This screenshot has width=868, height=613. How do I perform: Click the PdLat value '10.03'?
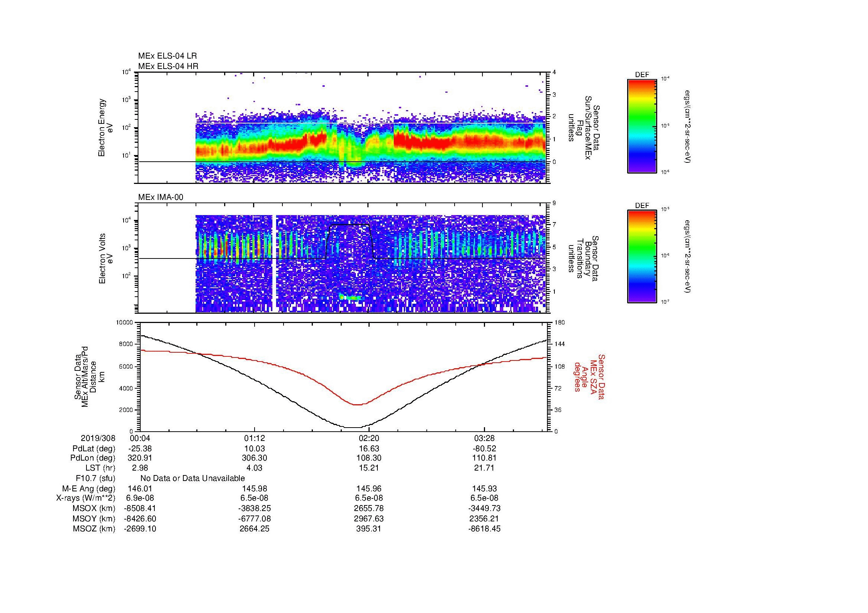pyautogui.click(x=255, y=449)
